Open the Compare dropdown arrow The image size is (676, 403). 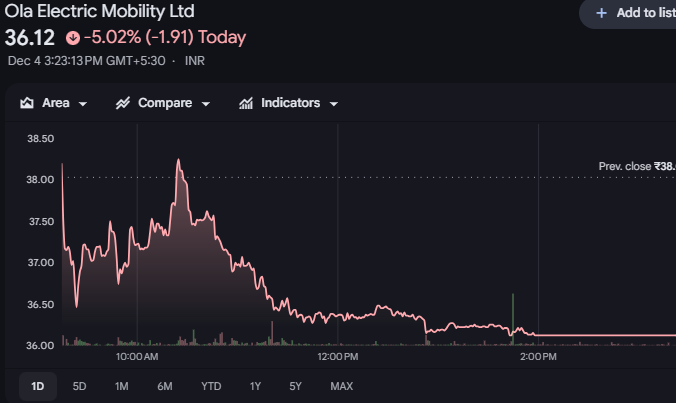[206, 104]
